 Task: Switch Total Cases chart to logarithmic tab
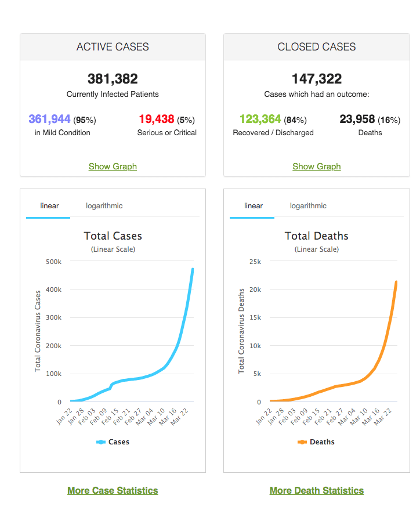click(x=104, y=206)
